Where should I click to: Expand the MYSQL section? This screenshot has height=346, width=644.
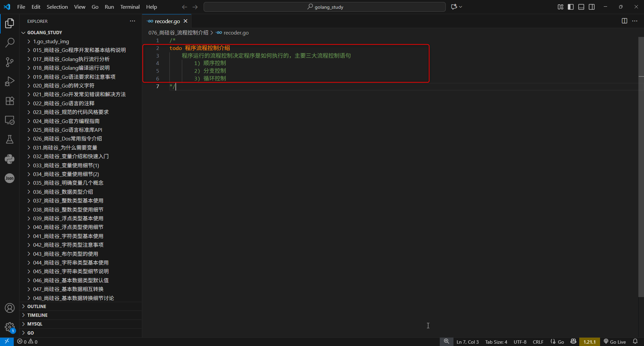click(x=80, y=324)
